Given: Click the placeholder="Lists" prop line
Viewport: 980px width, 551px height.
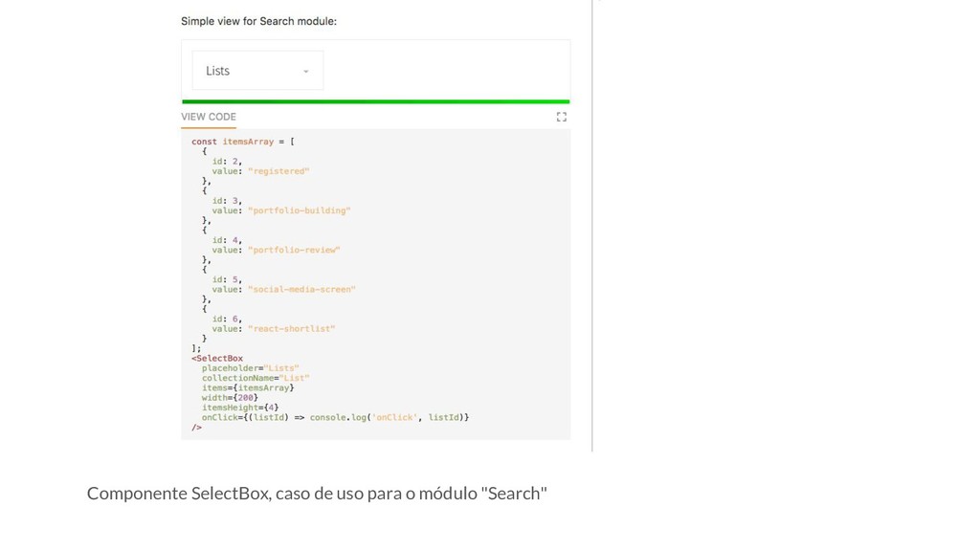Looking at the screenshot, I should [x=250, y=368].
